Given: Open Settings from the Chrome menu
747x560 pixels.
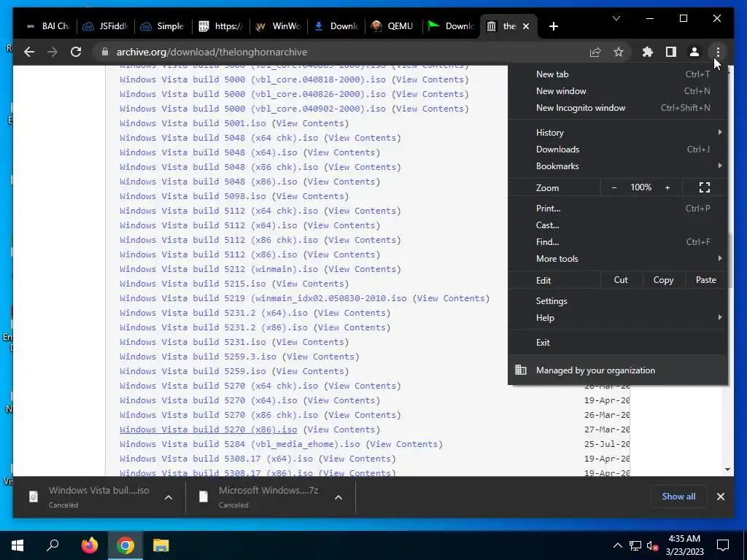Looking at the screenshot, I should click(618, 301).
